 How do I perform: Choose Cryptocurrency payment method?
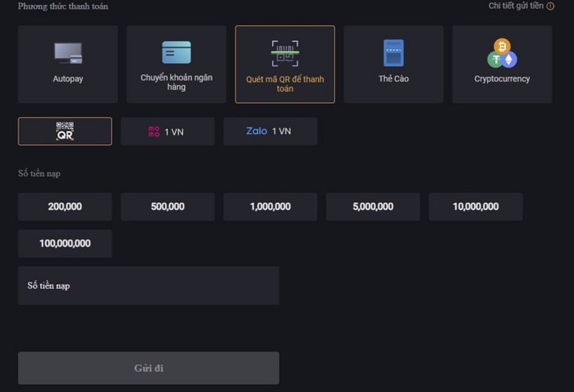(502, 64)
